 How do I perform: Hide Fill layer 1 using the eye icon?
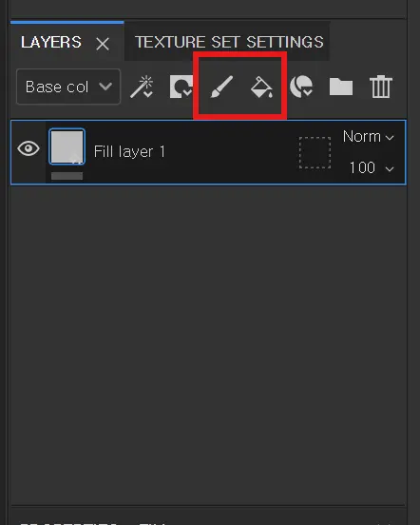click(x=29, y=148)
